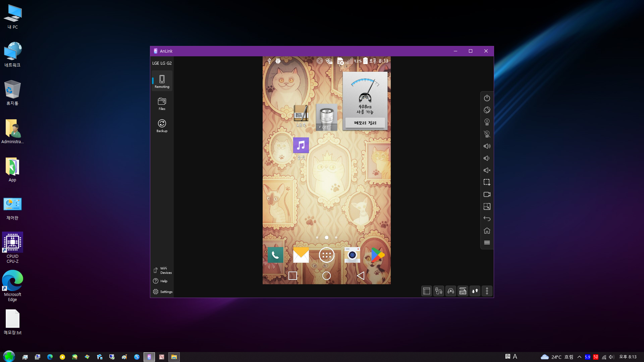This screenshot has width=644, height=362.
Task: Open AnLink Help
Action: pos(160,281)
